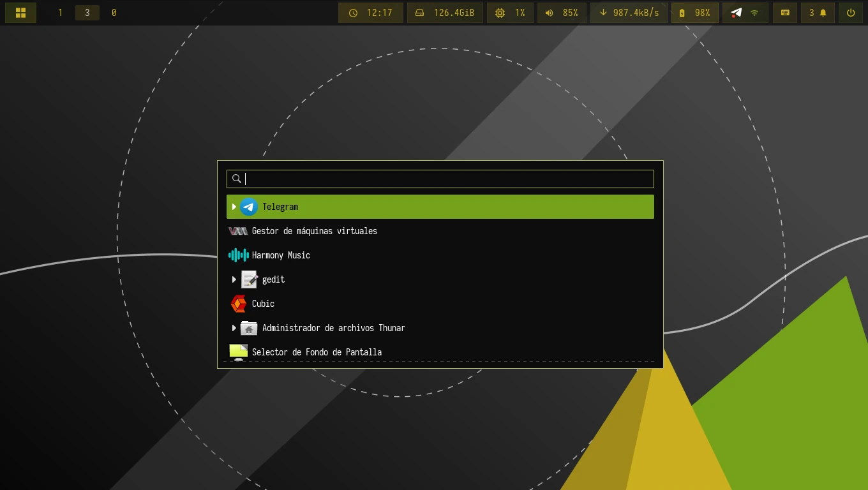868x490 pixels.
Task: Expand the Thunar file manager arrow
Action: [234, 328]
